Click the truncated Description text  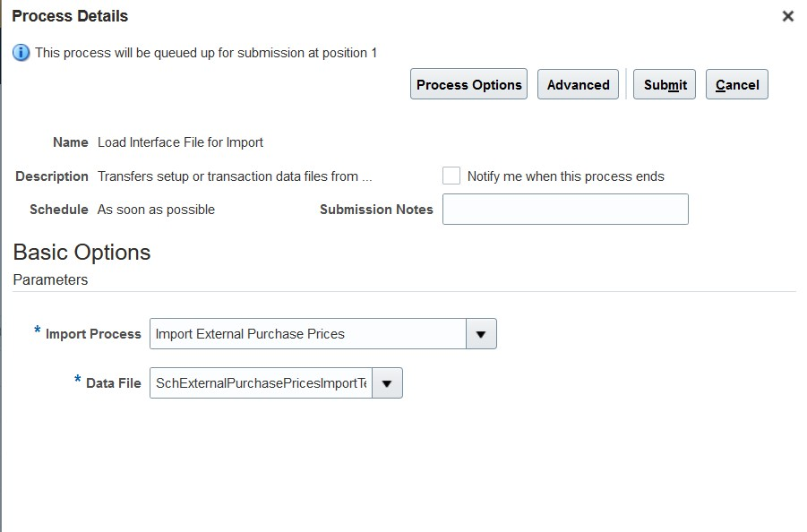coord(235,176)
